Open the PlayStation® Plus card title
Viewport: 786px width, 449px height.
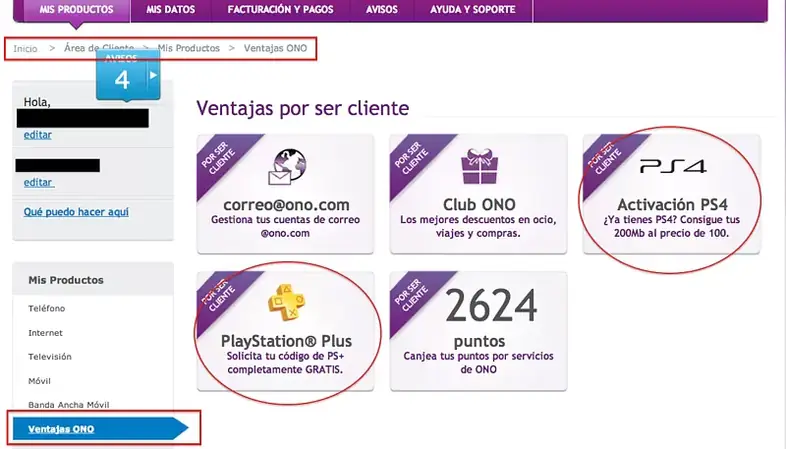coord(286,341)
